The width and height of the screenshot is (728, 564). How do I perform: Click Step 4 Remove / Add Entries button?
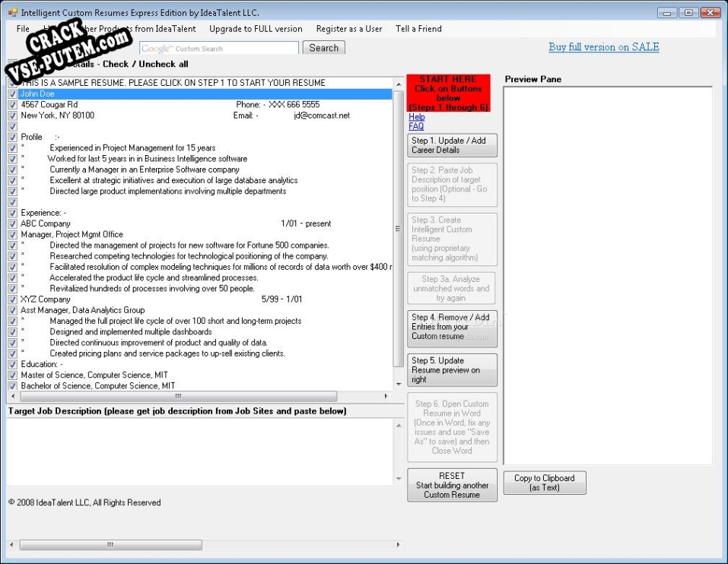click(452, 328)
